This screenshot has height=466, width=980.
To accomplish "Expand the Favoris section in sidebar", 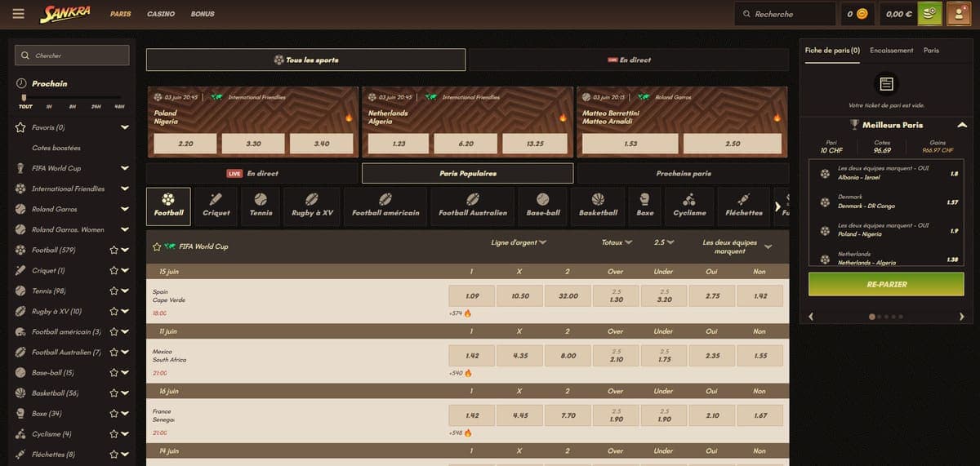I will click(125, 127).
